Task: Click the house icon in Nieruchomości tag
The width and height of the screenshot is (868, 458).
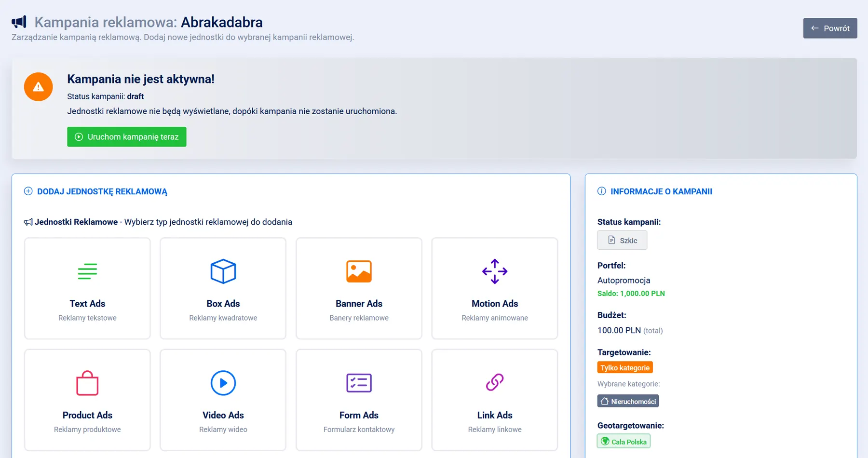Action: pos(605,401)
